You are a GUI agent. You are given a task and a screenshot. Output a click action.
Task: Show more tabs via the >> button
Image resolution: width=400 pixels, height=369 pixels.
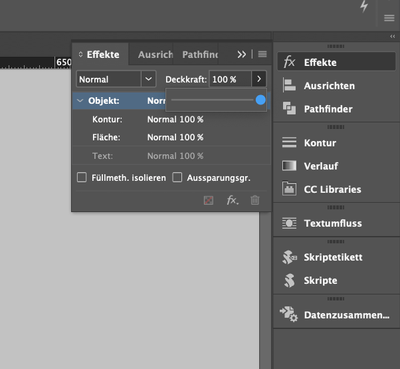tap(242, 54)
